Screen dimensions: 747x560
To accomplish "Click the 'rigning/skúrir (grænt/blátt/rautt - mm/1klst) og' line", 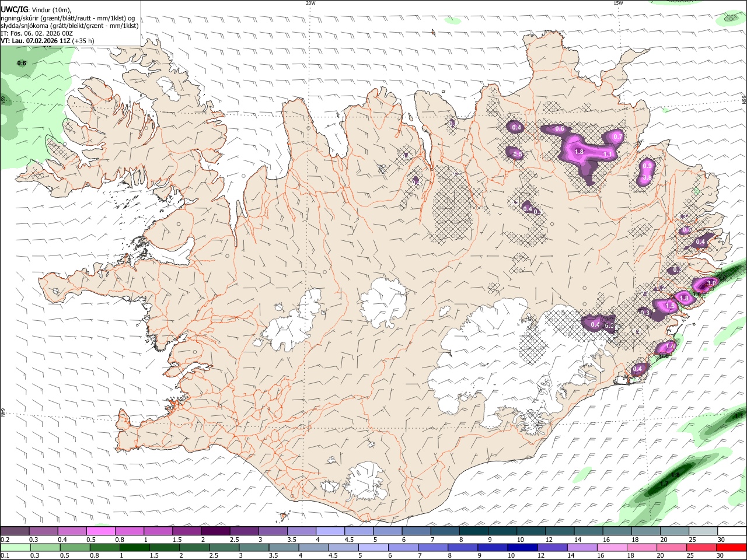I will click(68, 18).
